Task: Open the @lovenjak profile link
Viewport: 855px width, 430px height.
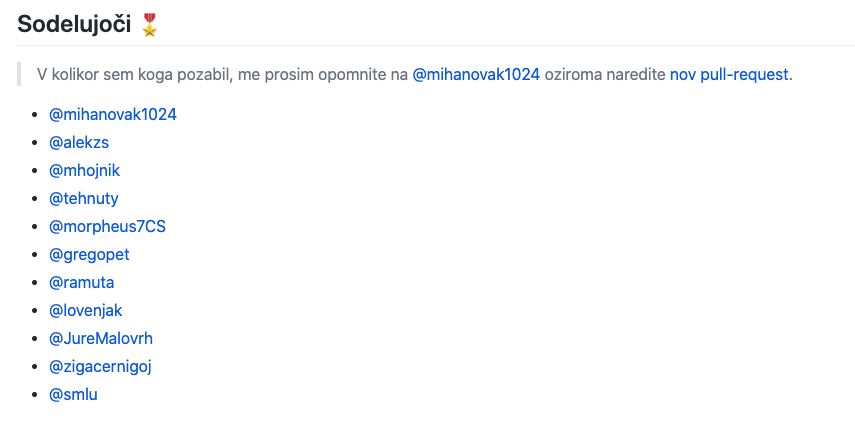Action: coord(86,311)
